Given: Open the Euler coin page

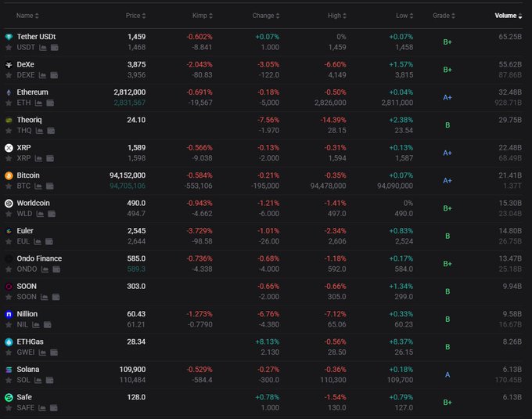Looking at the screenshot, I should tap(25, 231).
